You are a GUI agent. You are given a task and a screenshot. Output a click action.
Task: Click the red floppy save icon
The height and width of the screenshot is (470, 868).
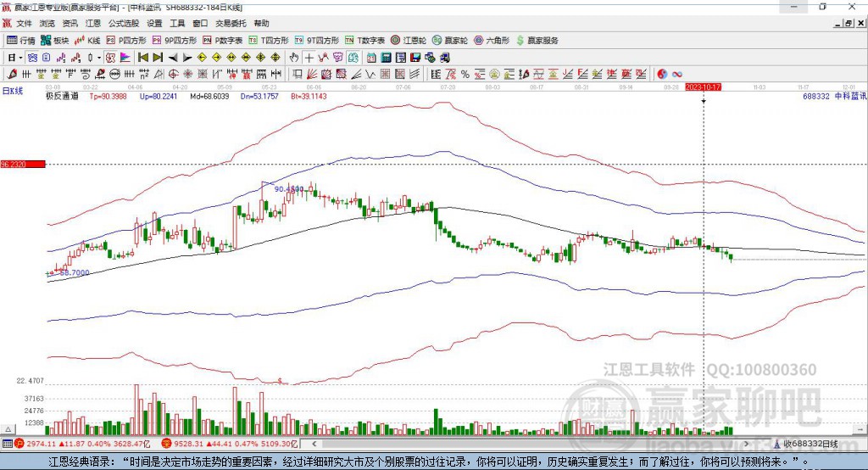point(415,58)
